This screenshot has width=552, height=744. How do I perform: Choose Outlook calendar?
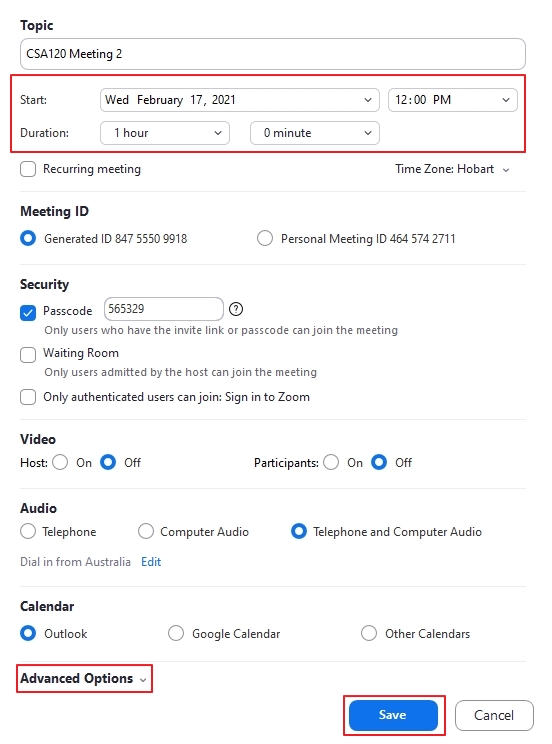[x=28, y=633]
